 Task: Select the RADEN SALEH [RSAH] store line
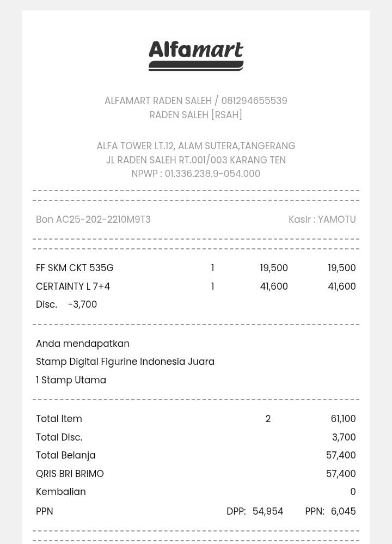(x=196, y=115)
